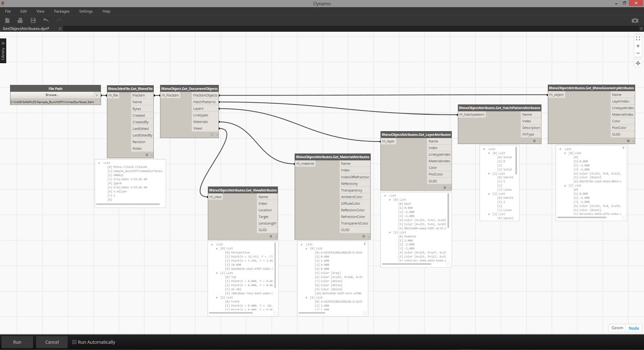The width and height of the screenshot is (644, 350).
Task: Click the Cancel button
Action: coord(52,342)
